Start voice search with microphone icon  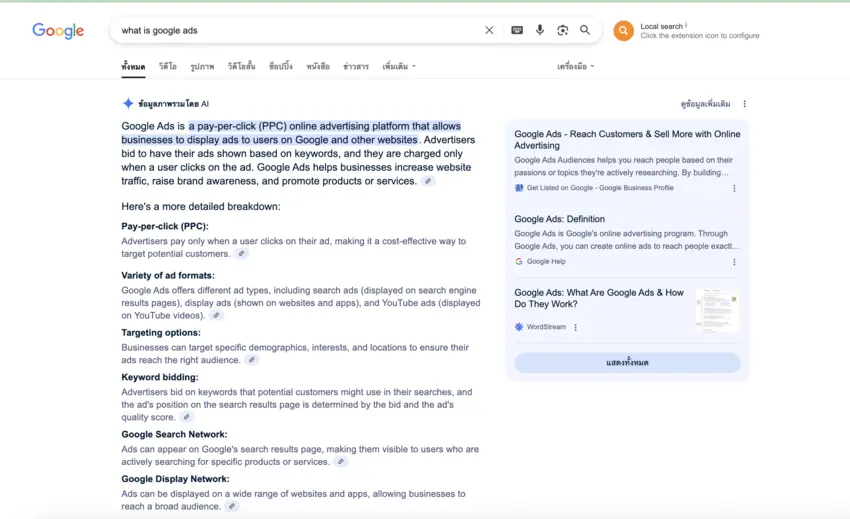(540, 30)
